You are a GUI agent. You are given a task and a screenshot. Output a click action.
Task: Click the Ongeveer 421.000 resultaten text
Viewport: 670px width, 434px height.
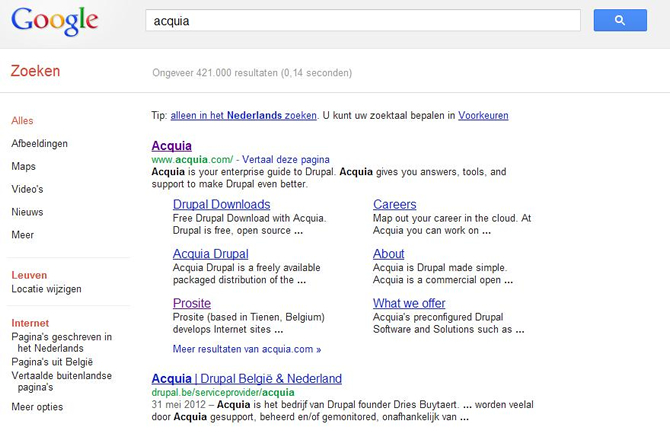point(252,73)
